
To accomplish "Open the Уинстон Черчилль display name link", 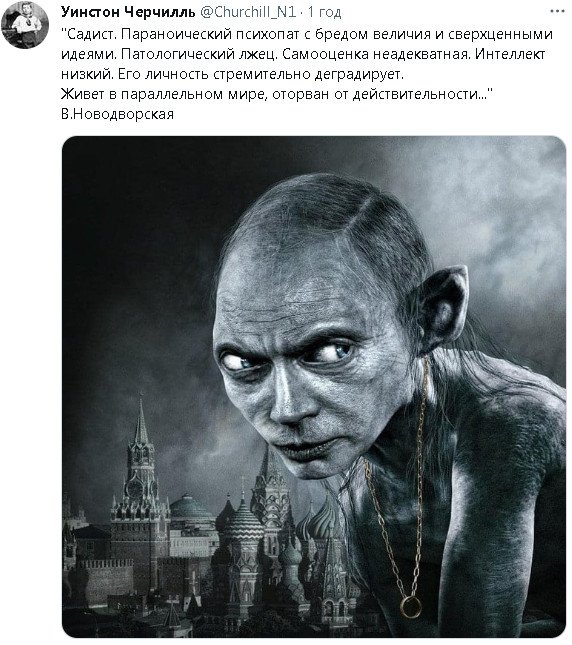I will coord(128,12).
